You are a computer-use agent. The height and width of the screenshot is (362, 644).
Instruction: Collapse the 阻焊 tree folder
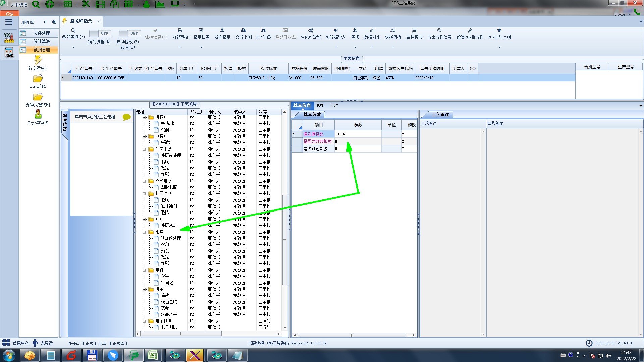tap(144, 232)
